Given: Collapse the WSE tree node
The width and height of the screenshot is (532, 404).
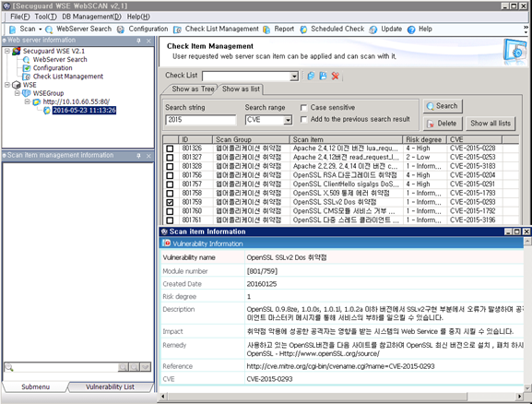Looking at the screenshot, I should coord(7,85).
